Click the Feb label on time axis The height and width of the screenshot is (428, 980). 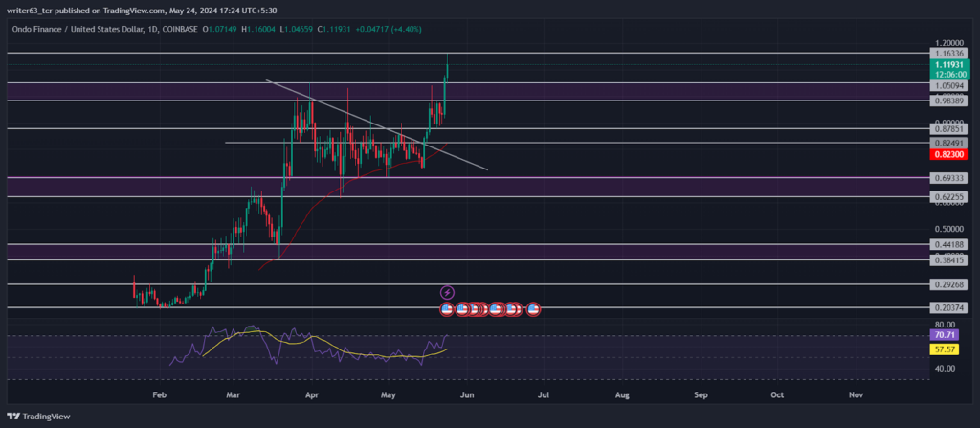pos(160,395)
